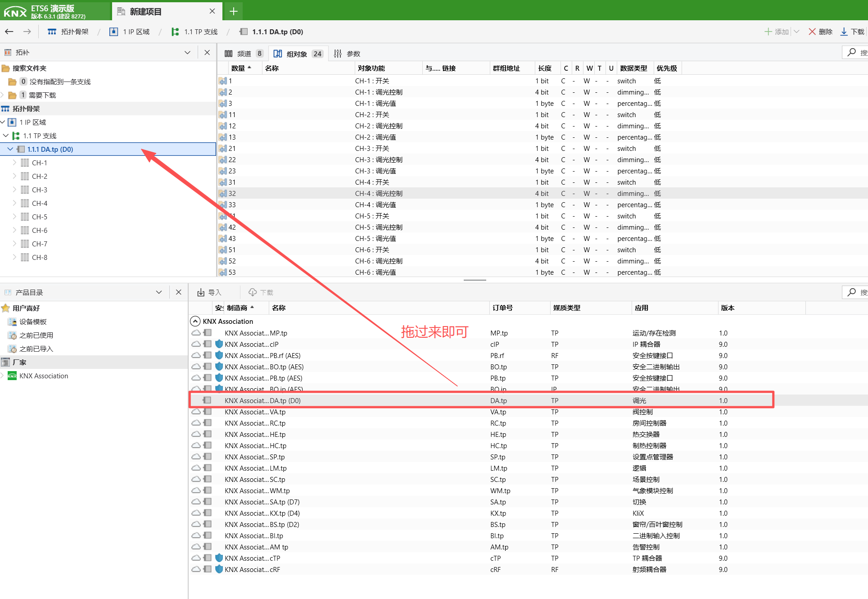
Task: Close the 产品目录 side panel
Action: click(x=179, y=292)
